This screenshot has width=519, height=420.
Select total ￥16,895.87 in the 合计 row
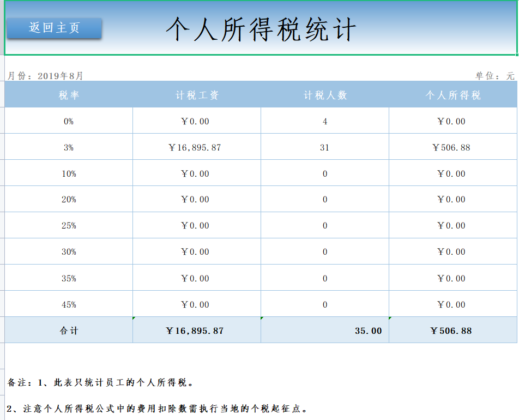[197, 330]
